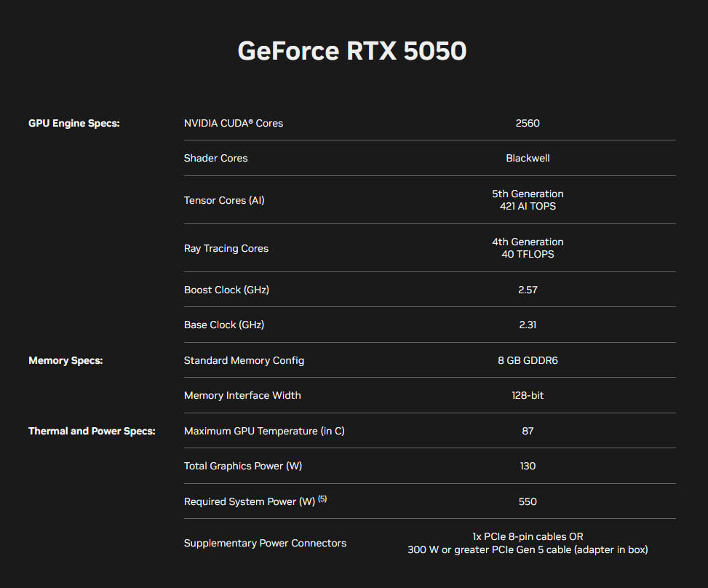Click the Blackwell shader value
The height and width of the screenshot is (588, 708).
528,158
